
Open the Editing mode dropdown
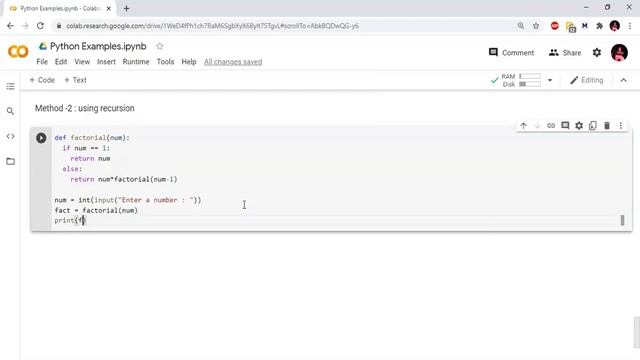tap(587, 80)
